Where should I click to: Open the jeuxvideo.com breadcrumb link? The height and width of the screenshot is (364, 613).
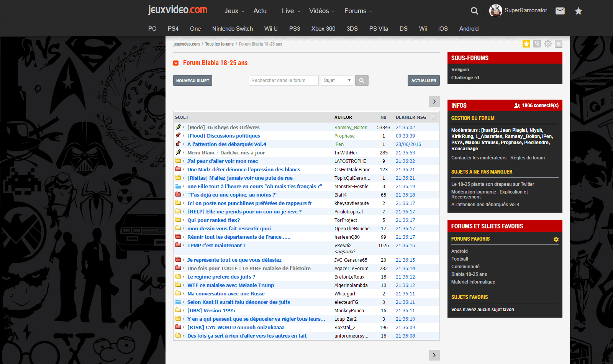[187, 44]
